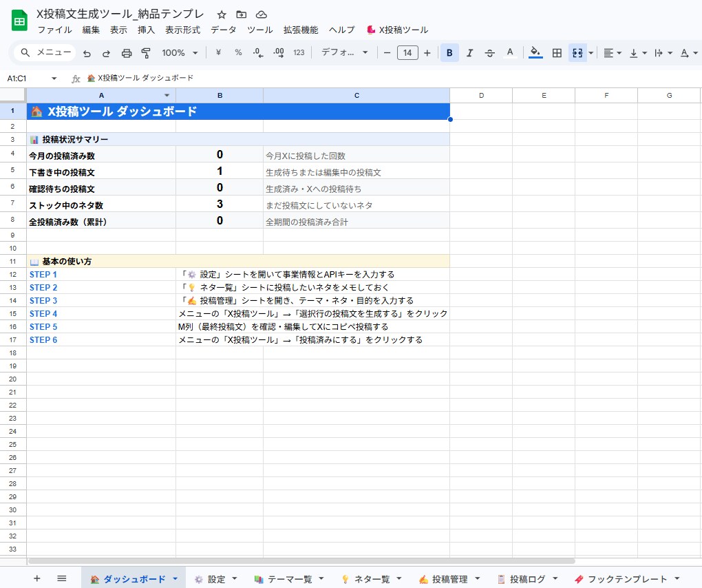
Task: Open the Google Sheets home icon
Action: pyautogui.click(x=19, y=21)
